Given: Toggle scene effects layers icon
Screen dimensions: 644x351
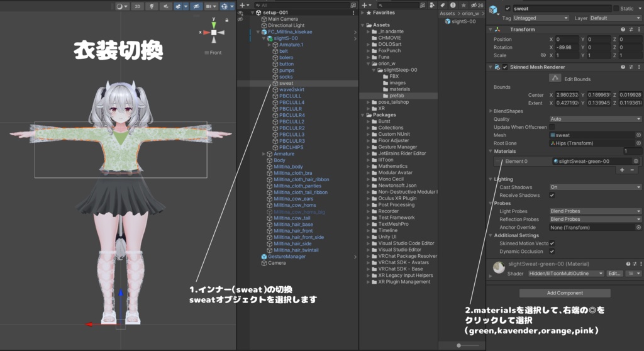Looking at the screenshot, I should tap(178, 6).
